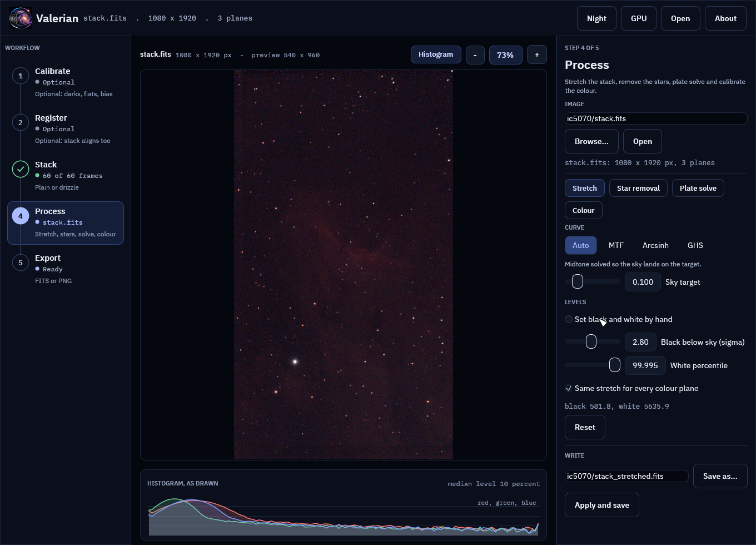756x545 pixels.
Task: Switch to the Star removal tab
Action: (x=638, y=188)
